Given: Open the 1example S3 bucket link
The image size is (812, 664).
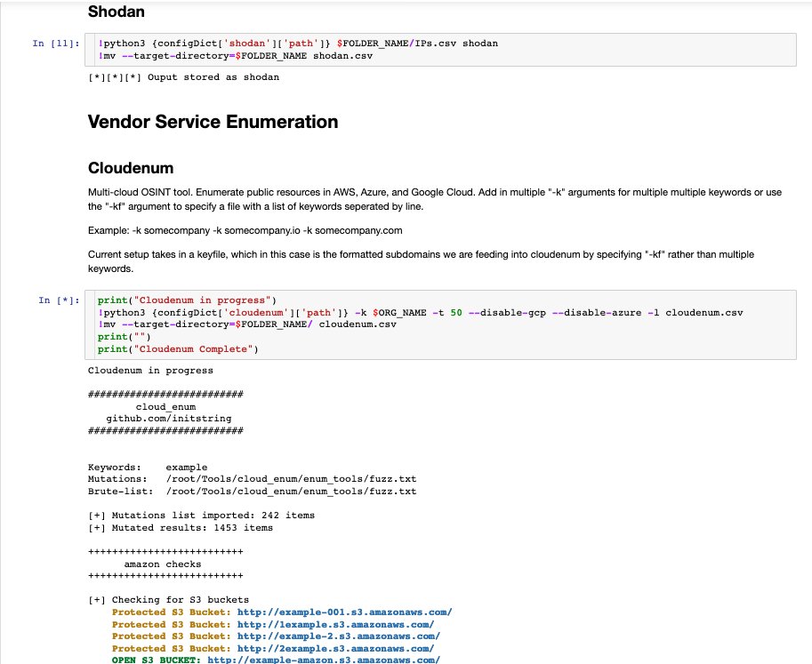Looking at the screenshot, I should [x=335, y=624].
